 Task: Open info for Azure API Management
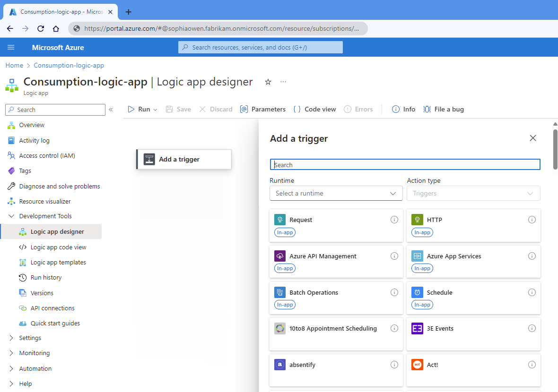(x=394, y=256)
